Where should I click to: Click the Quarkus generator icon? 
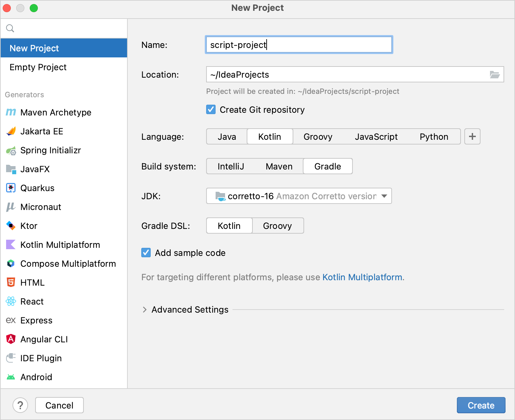pos(11,188)
